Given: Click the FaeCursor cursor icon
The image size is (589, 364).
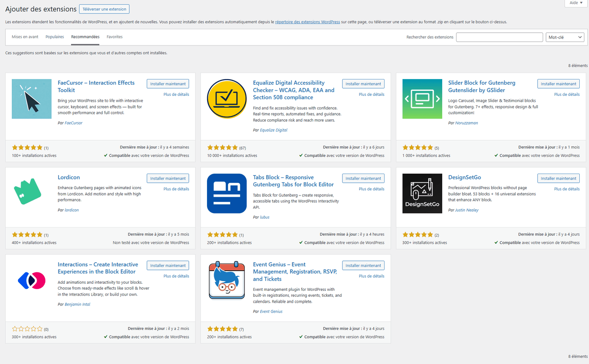Looking at the screenshot, I should 32,99.
